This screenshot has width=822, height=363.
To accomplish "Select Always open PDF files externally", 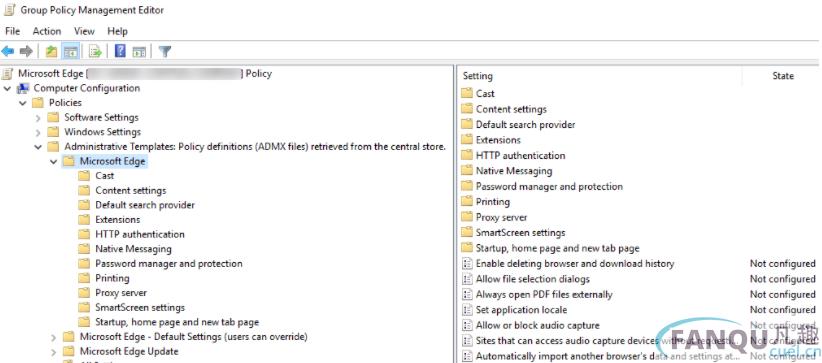I will click(x=544, y=295).
